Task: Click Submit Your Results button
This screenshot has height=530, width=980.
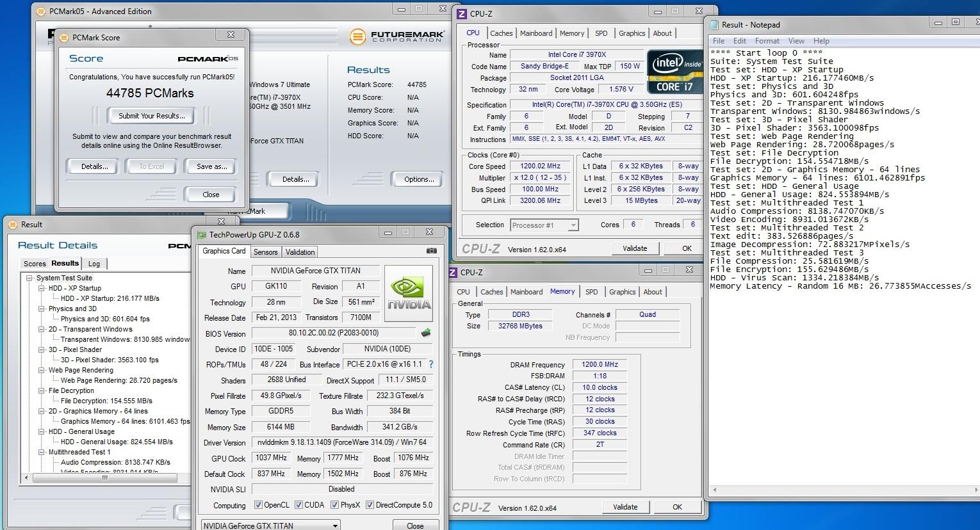Action: 152,116
